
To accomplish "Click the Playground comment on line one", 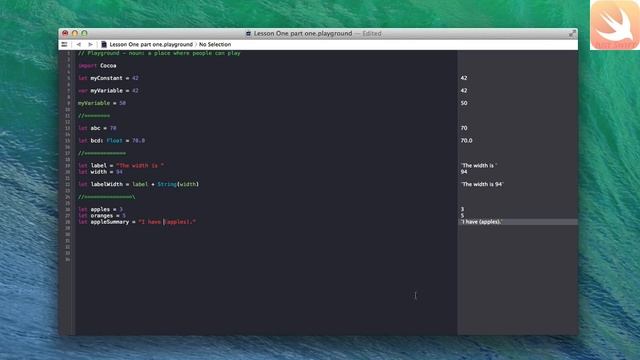I will click(x=159, y=53).
